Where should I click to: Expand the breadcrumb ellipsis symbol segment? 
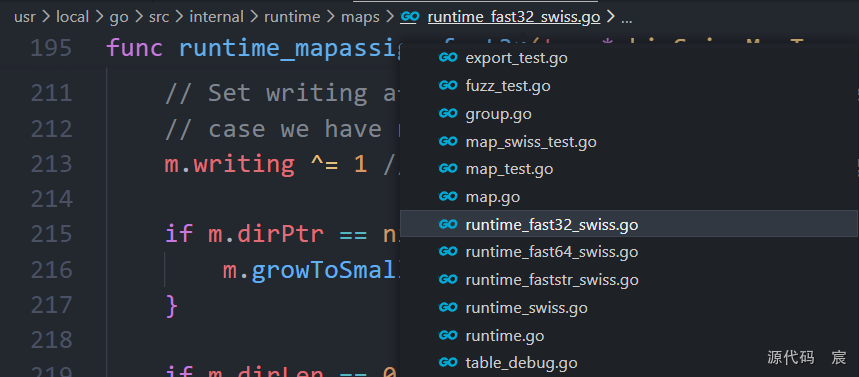627,19
